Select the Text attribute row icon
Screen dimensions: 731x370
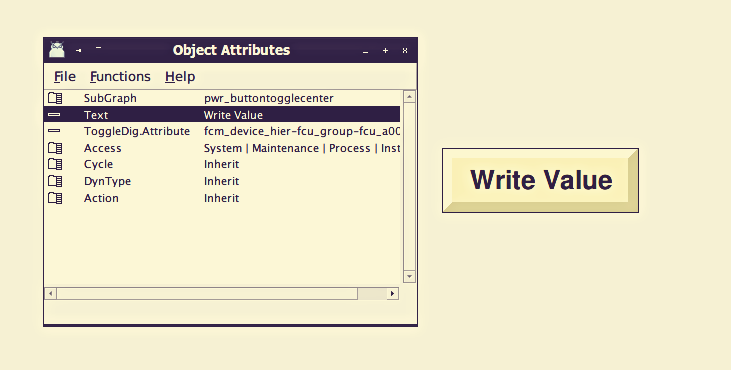coord(54,115)
